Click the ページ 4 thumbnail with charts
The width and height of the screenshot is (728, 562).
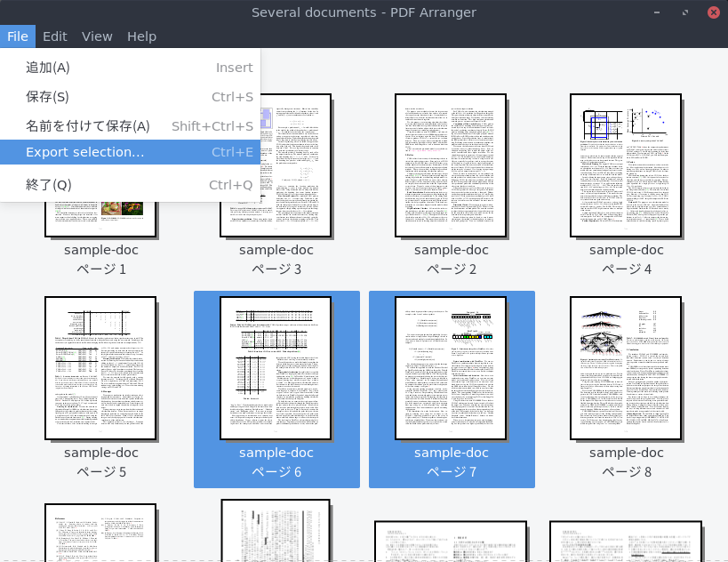(x=626, y=165)
